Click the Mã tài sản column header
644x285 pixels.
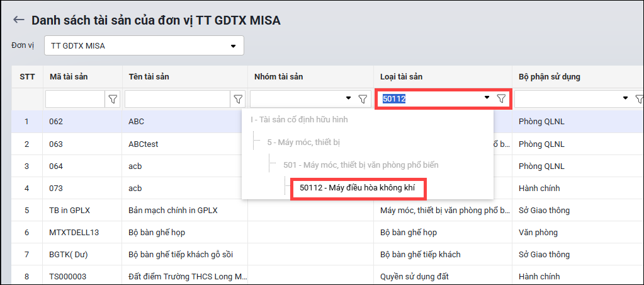(69, 77)
